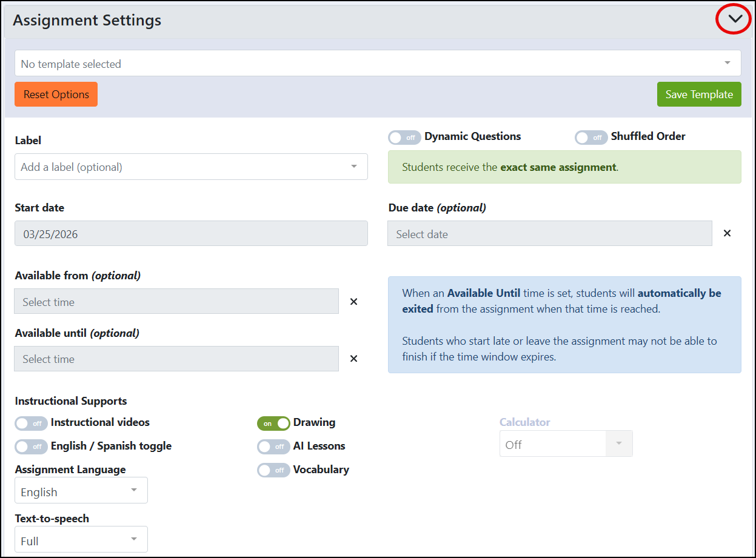Click the Instructional Supports heading

[71, 400]
